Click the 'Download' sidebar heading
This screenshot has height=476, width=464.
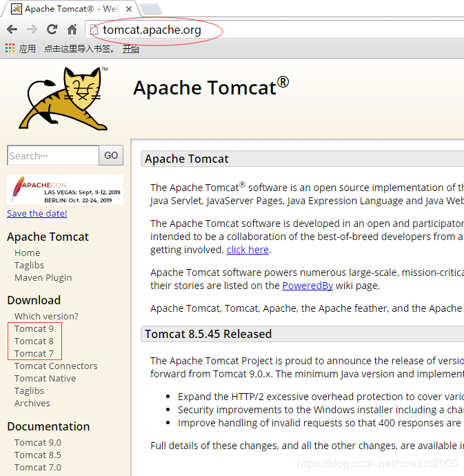tap(34, 300)
